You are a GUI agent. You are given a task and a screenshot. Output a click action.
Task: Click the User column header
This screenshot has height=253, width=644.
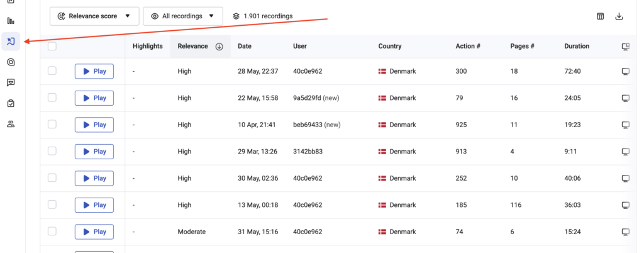(300, 47)
